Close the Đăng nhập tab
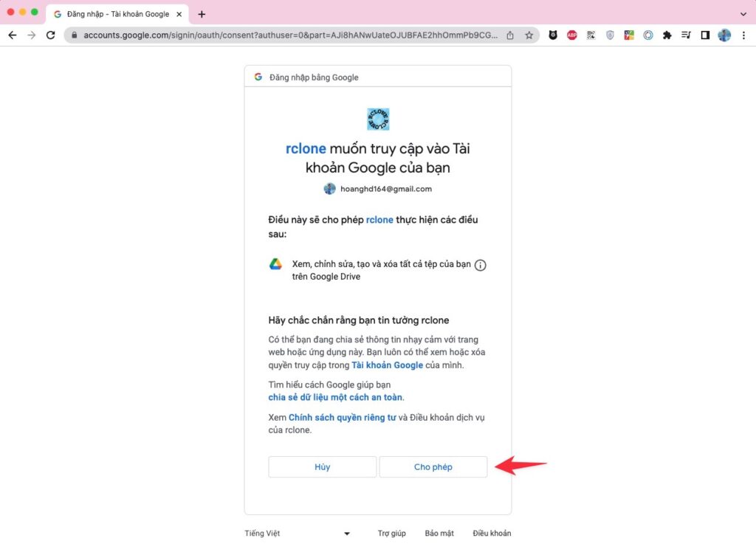 click(x=179, y=15)
